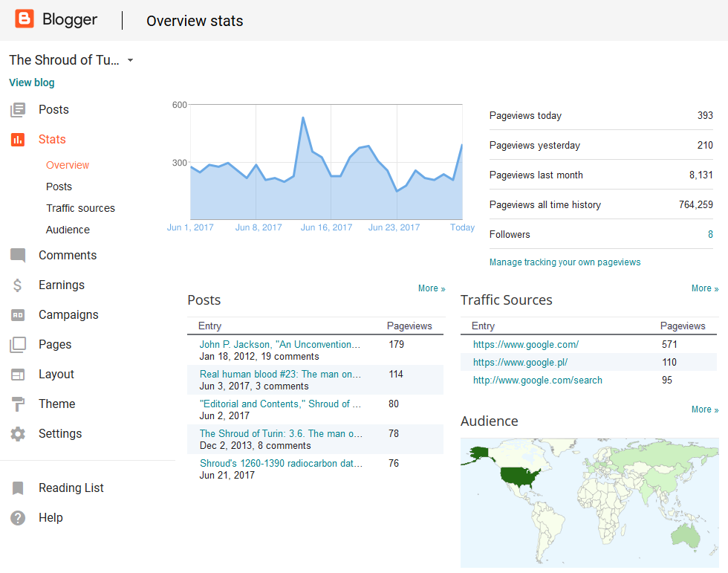Click More link above Traffic Sources

[704, 288]
